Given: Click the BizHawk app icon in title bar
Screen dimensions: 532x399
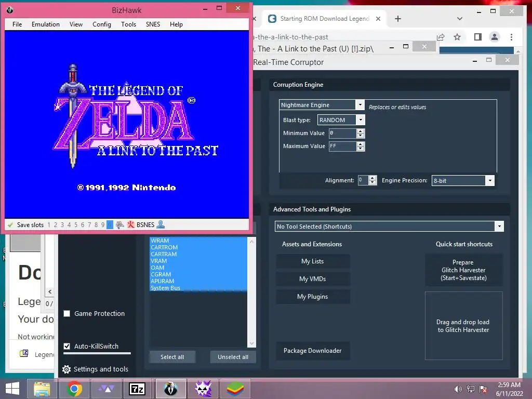Looking at the screenshot, I should [x=10, y=10].
